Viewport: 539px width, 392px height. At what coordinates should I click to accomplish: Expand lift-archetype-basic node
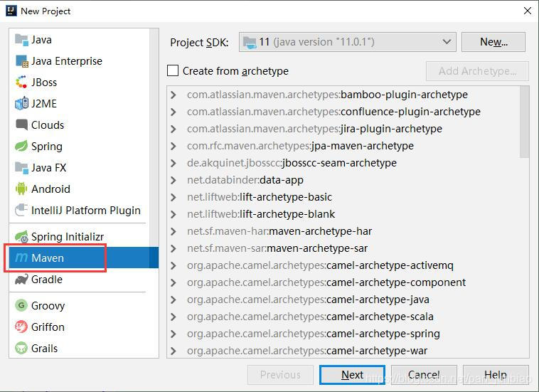point(174,197)
